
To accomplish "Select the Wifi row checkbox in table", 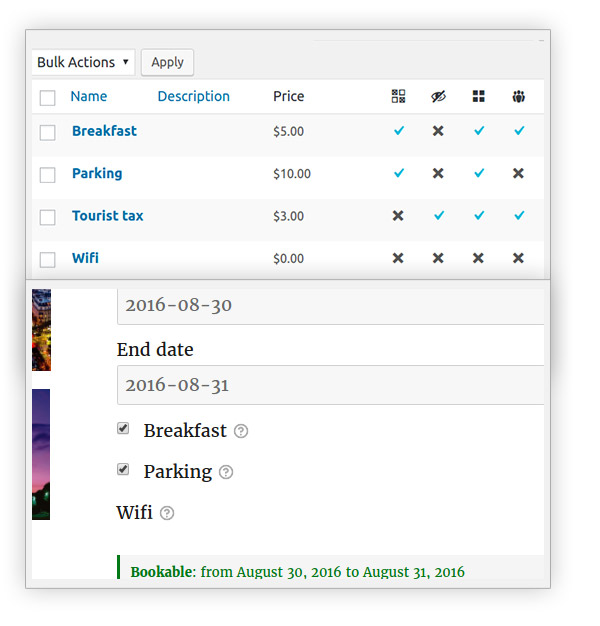I will (48, 260).
